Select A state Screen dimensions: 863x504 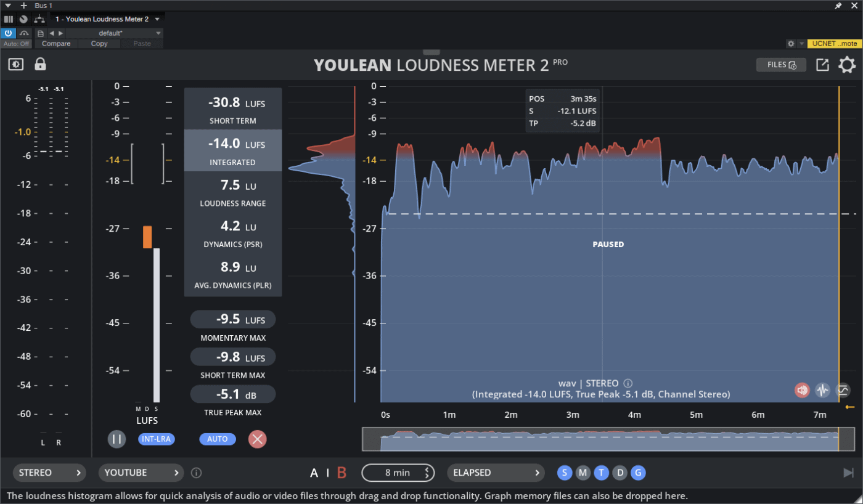pyautogui.click(x=314, y=473)
